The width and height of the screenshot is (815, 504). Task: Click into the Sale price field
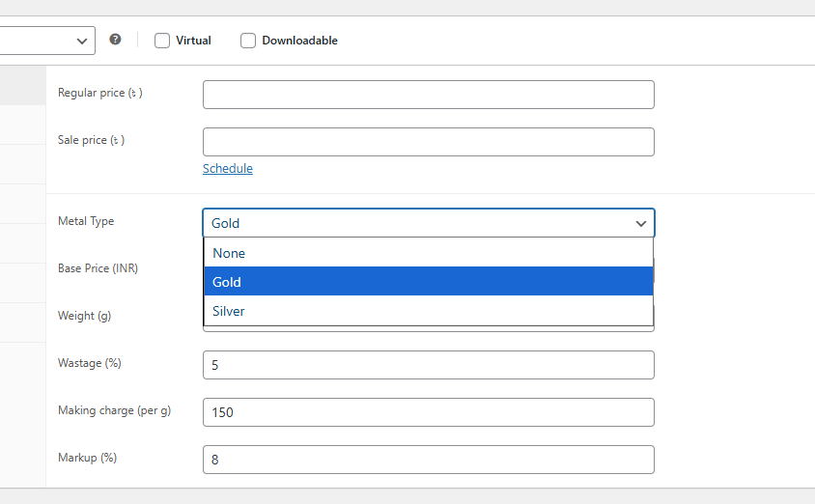tap(428, 142)
